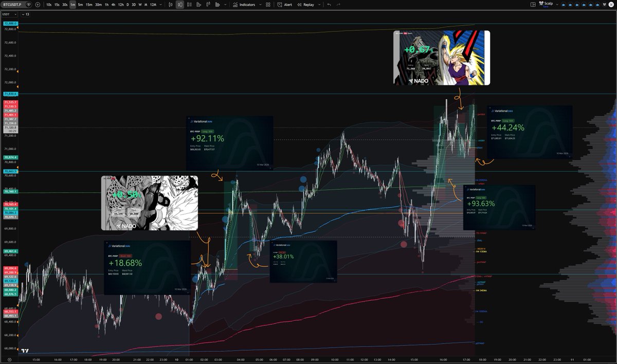Expand the Scalp layout dropdown arrow
Image resolution: width=617 pixels, height=364 pixels.
coord(557,5)
